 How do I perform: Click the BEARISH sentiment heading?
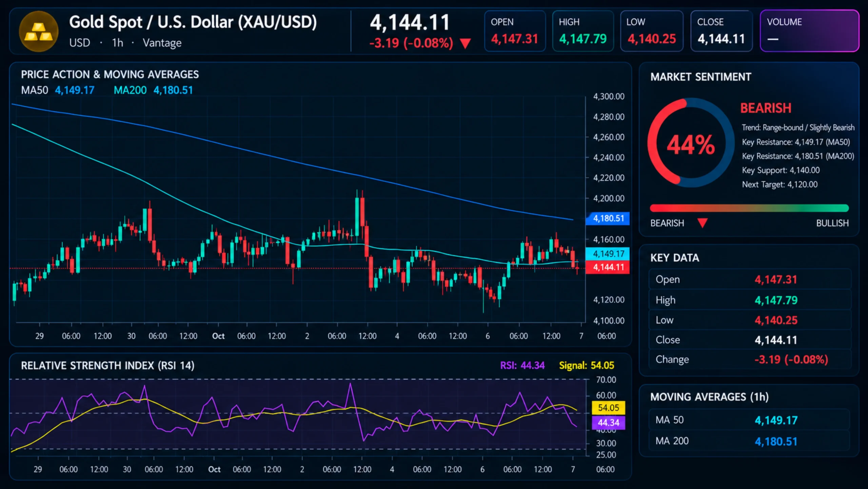pos(766,108)
